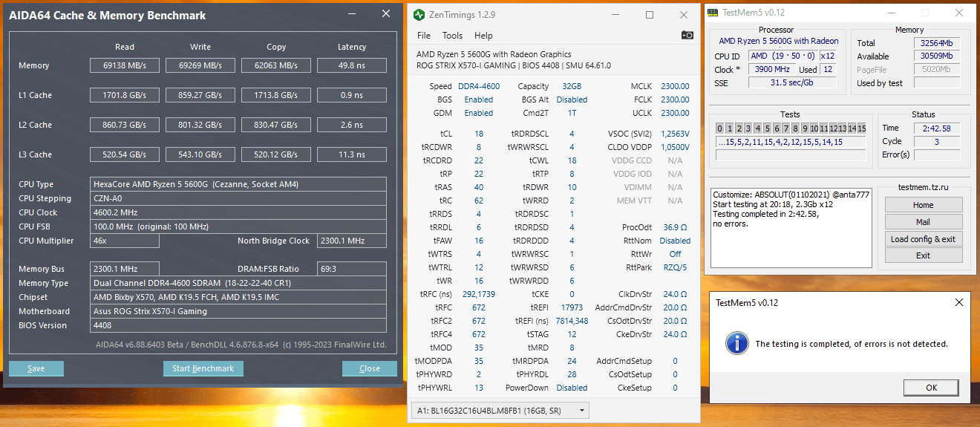Click the Mail button in TestMem5
This screenshot has height=427, width=980.
point(924,222)
